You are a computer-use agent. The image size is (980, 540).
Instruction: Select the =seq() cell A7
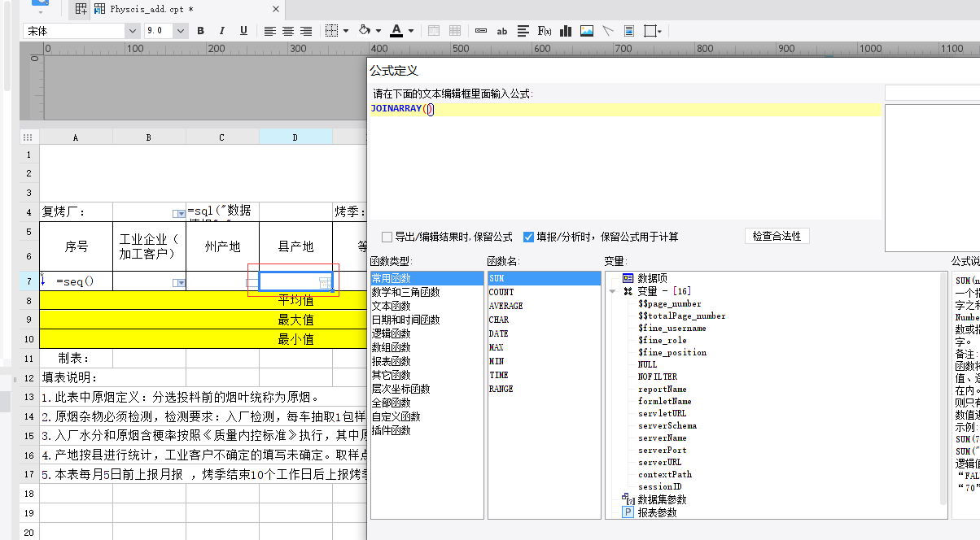point(76,281)
